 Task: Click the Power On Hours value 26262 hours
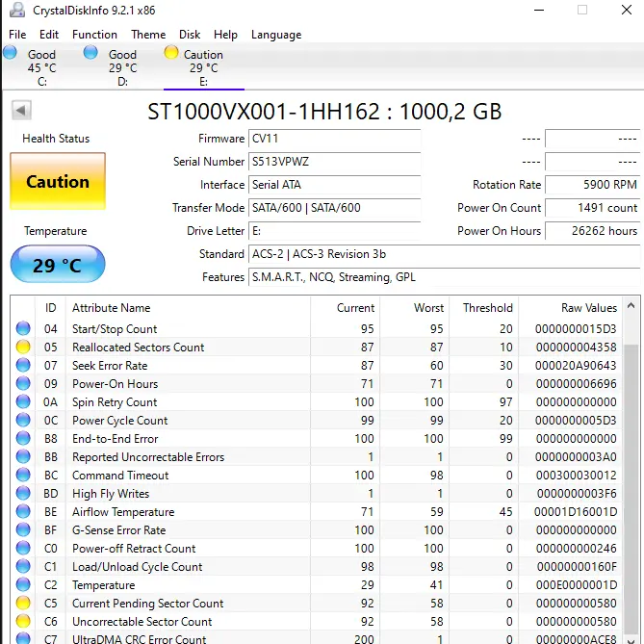click(x=592, y=231)
